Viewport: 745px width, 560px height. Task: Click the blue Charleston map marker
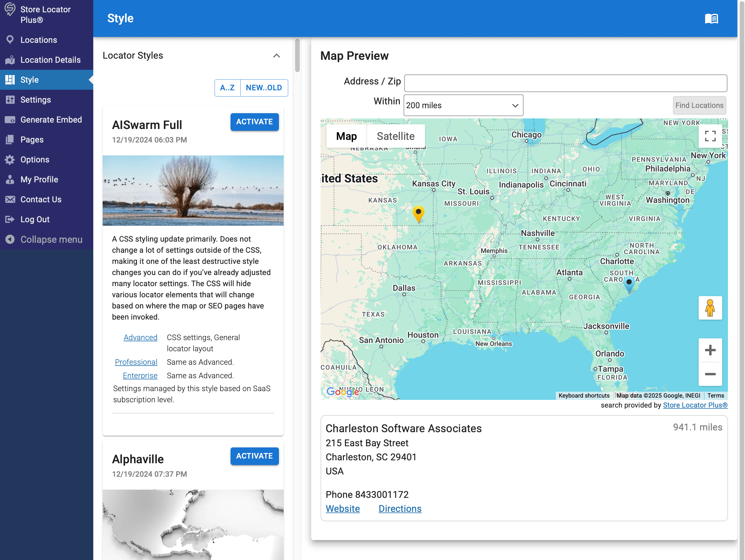tap(629, 284)
